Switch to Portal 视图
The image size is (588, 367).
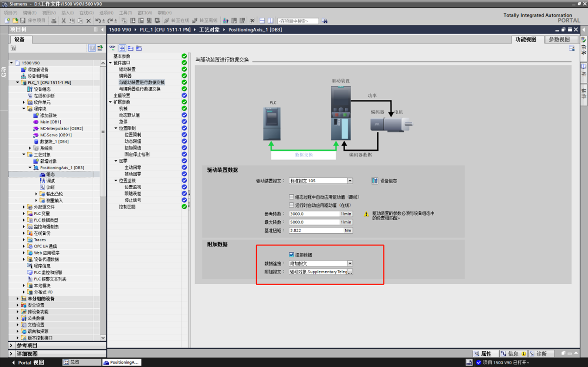pos(28,362)
